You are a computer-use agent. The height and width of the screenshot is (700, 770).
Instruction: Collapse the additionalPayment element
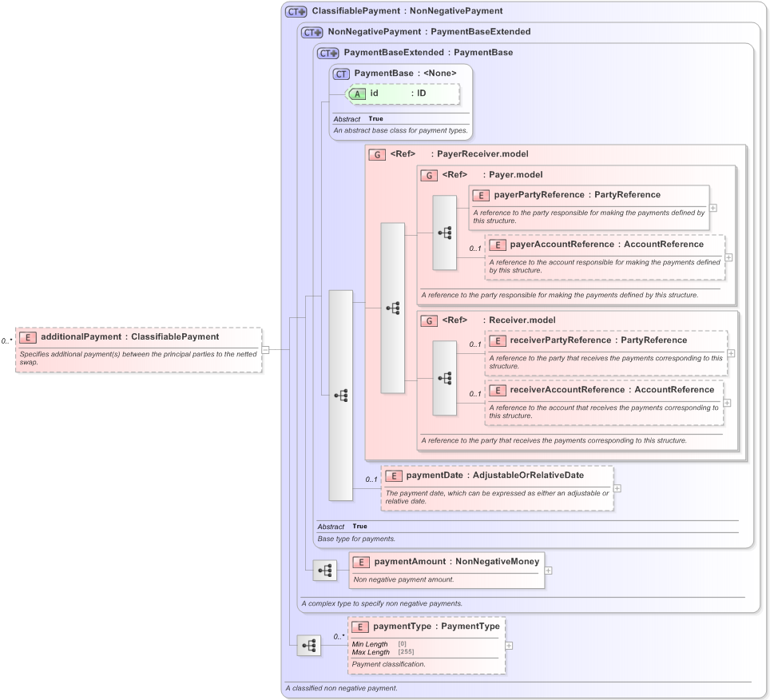[x=266, y=350]
